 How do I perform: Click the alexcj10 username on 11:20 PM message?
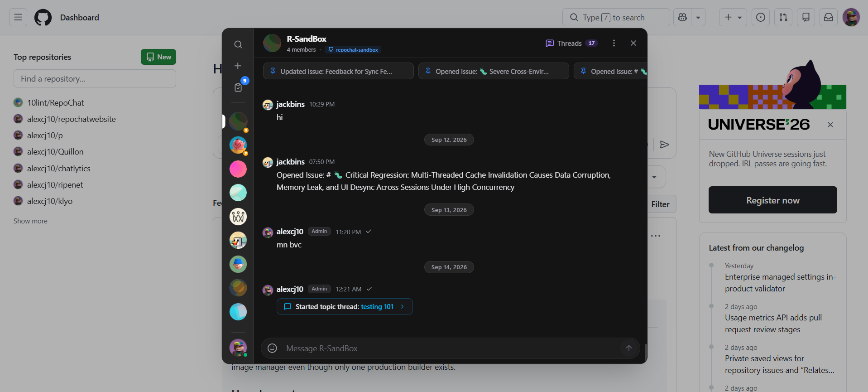(290, 232)
